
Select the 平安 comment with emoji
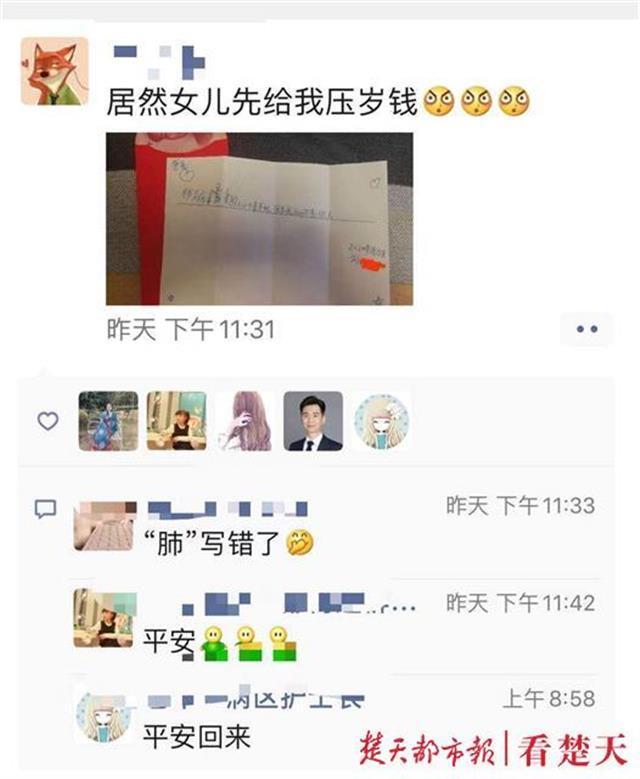[220, 643]
